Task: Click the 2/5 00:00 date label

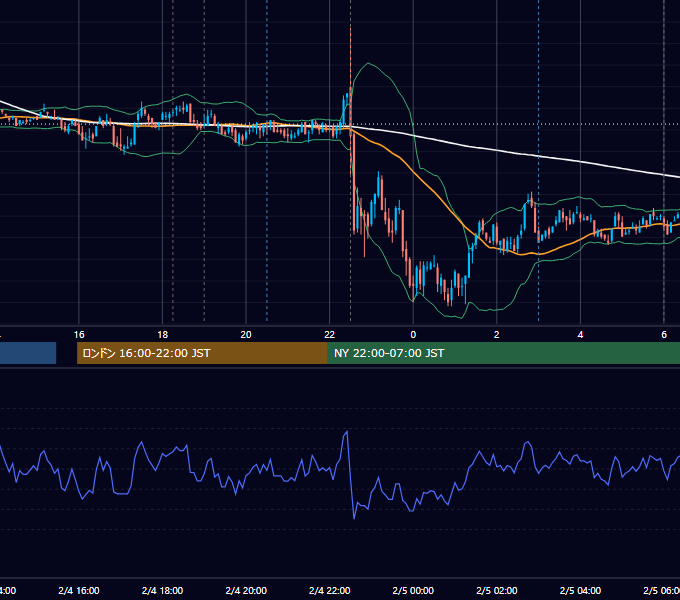Action: click(413, 590)
